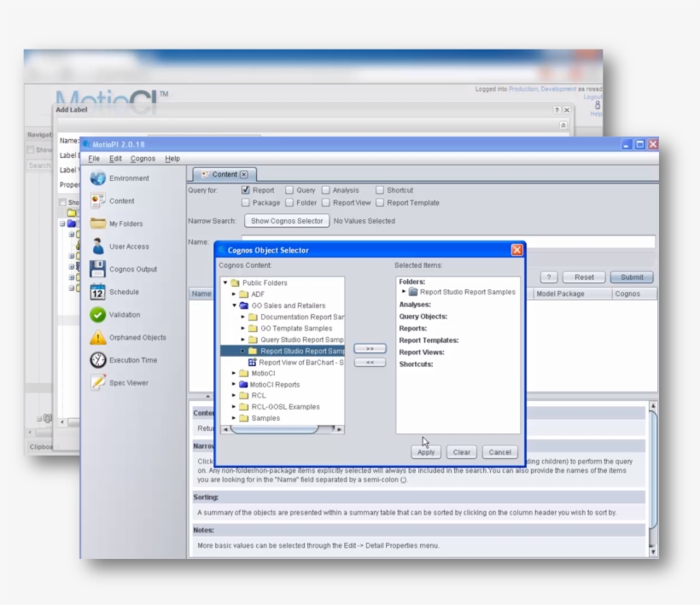Collapse the Public Folders tree node

tap(225, 282)
